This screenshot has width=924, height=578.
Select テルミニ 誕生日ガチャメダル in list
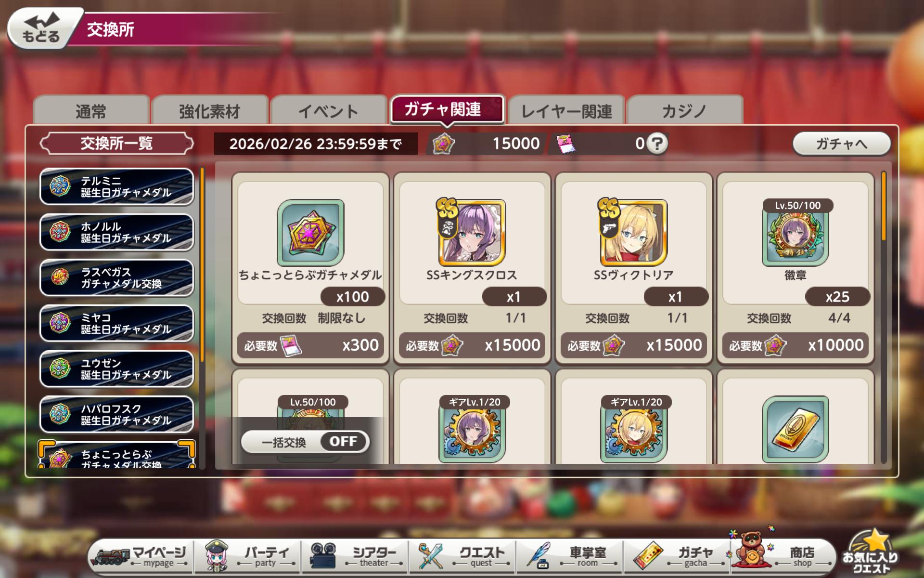116,186
